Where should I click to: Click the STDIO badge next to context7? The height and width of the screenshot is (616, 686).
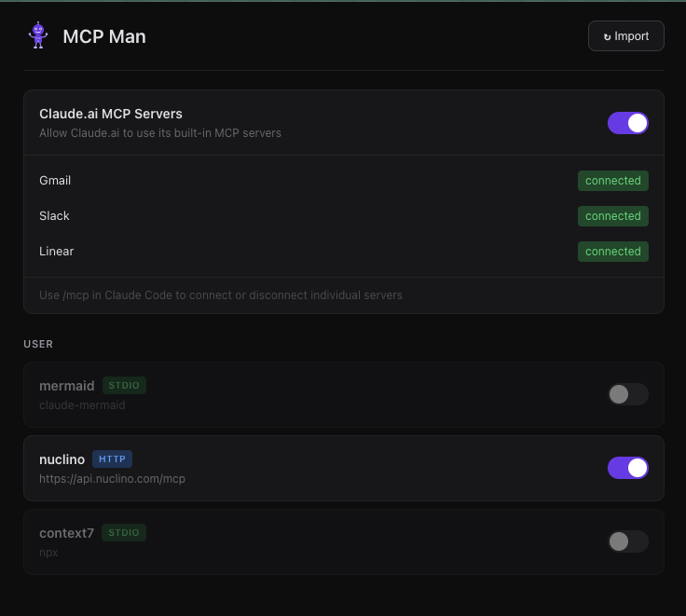[x=124, y=532]
